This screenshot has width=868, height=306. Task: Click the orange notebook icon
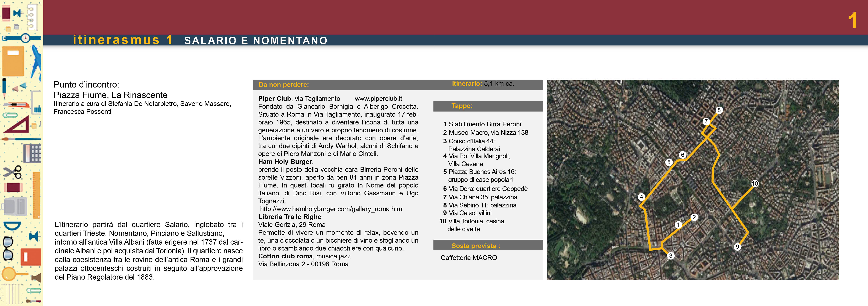coord(13,61)
